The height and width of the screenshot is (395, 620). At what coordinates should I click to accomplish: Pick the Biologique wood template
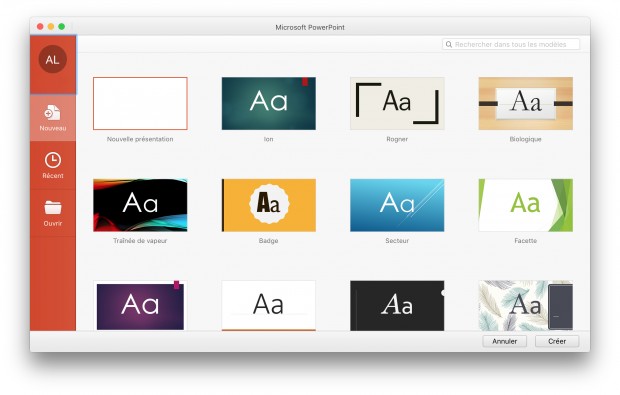(x=525, y=103)
